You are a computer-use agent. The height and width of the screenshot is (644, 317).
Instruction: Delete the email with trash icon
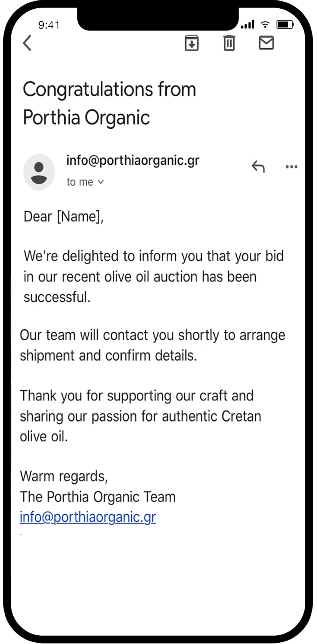(x=229, y=43)
